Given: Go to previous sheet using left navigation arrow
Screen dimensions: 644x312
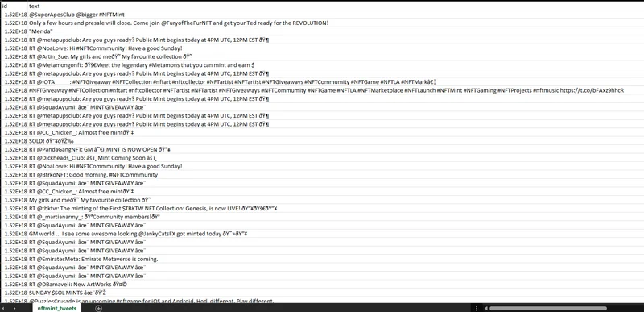Looking at the screenshot, I should 4,308.
